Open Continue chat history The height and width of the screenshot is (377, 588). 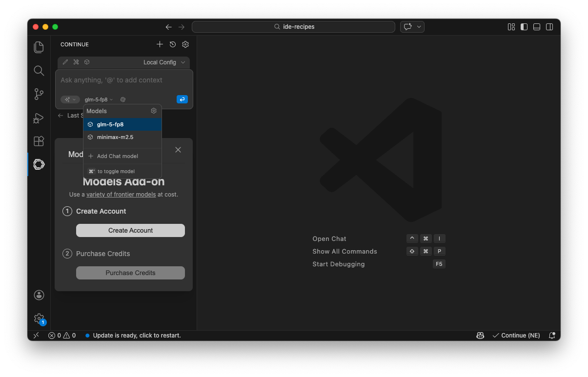pos(172,44)
